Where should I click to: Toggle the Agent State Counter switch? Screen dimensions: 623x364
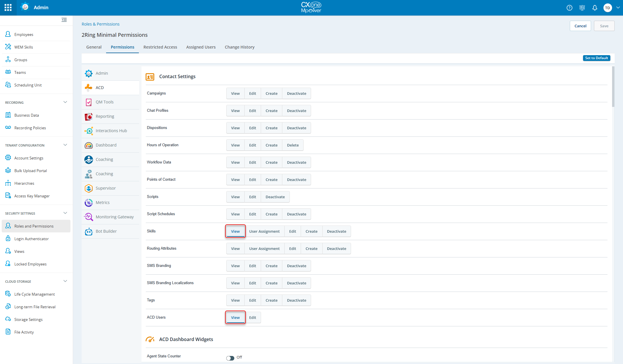(230, 358)
